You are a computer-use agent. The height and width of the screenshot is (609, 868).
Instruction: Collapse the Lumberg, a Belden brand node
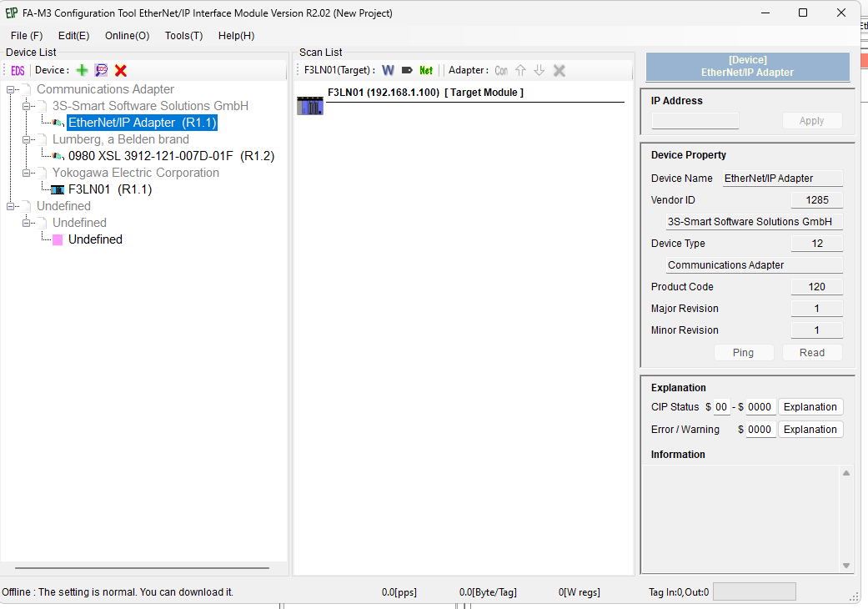point(26,139)
